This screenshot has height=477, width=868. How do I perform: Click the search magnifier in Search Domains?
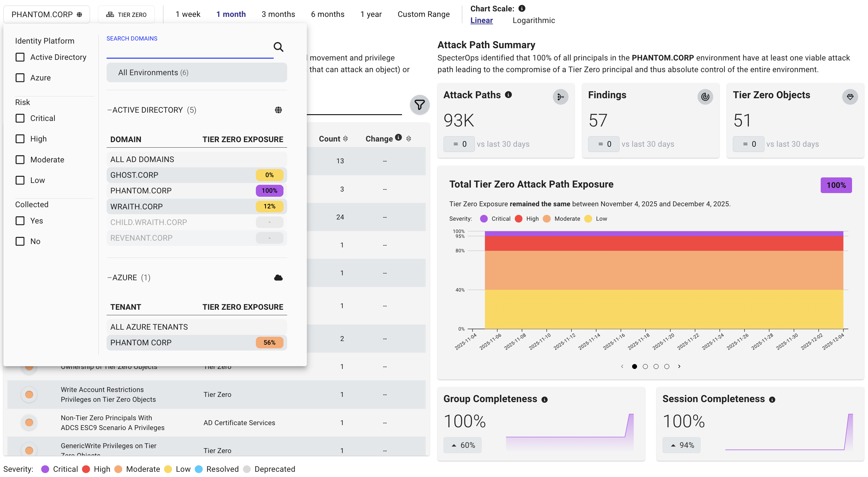[278, 47]
